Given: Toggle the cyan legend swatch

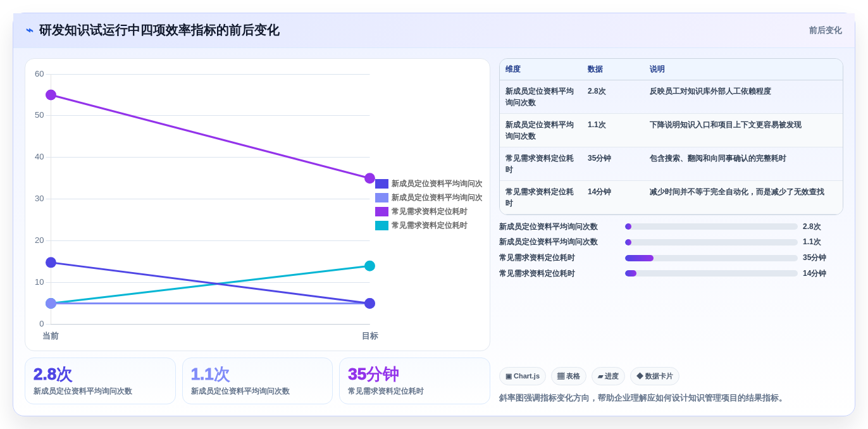Looking at the screenshot, I should tap(381, 226).
